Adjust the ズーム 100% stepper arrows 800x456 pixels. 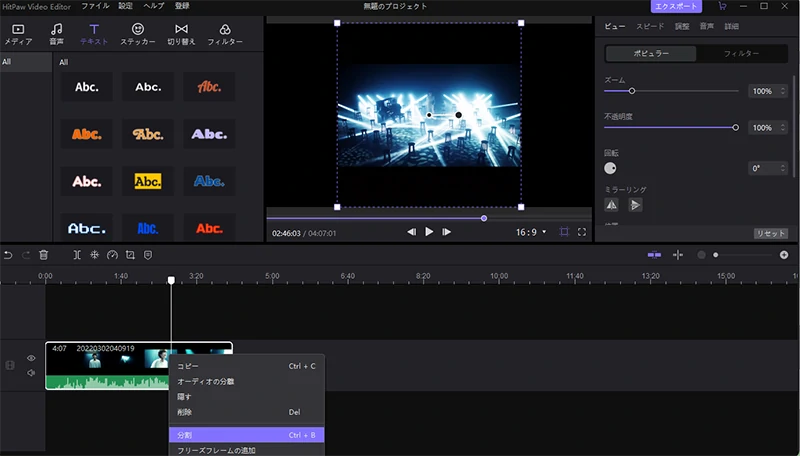(x=783, y=91)
